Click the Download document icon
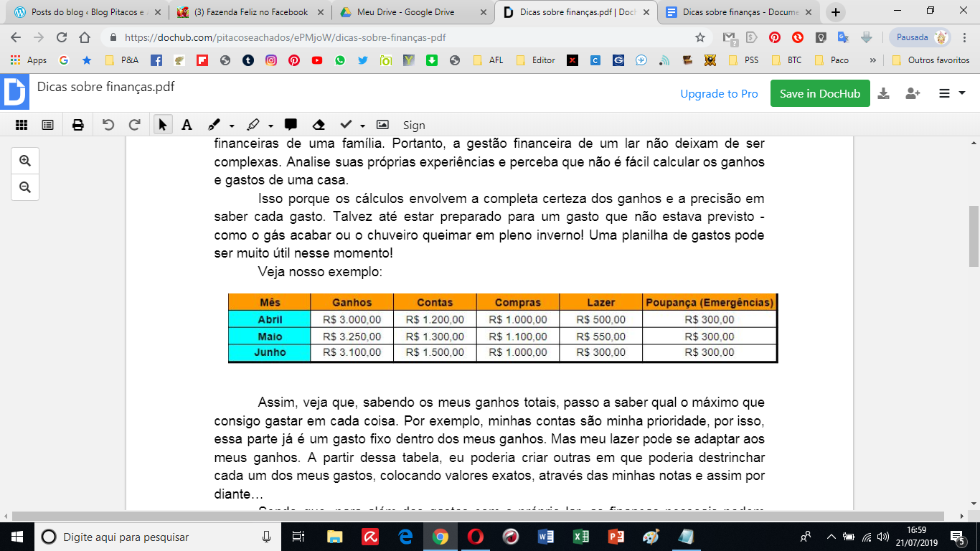This screenshot has width=980, height=551. click(884, 94)
